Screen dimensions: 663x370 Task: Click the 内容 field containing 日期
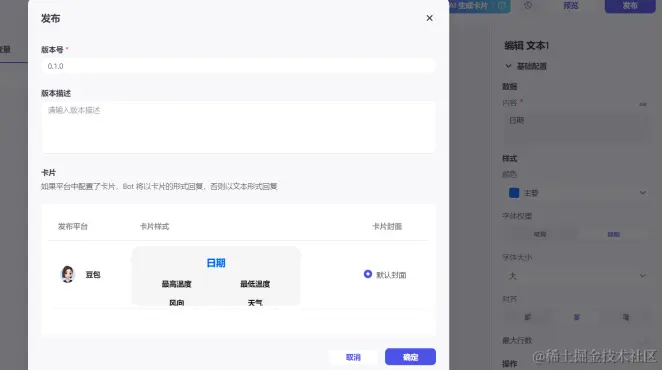point(575,127)
